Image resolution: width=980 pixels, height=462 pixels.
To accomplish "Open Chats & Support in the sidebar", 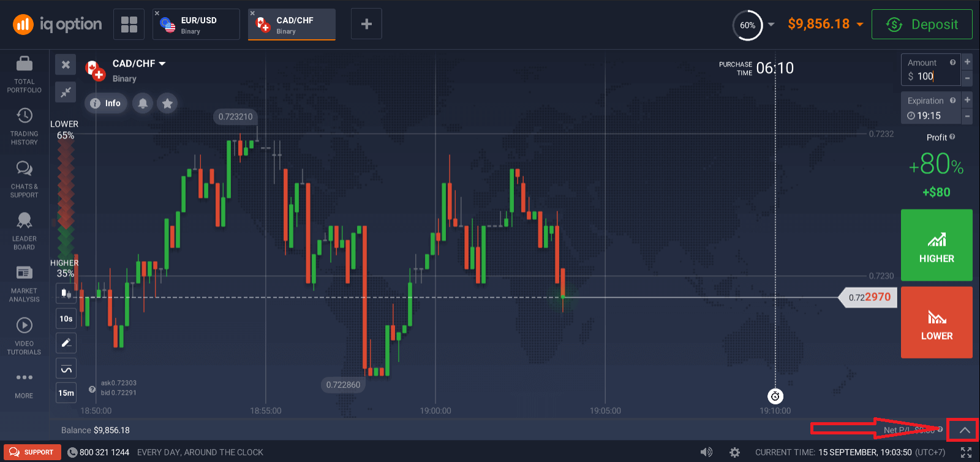I will coord(24,169).
